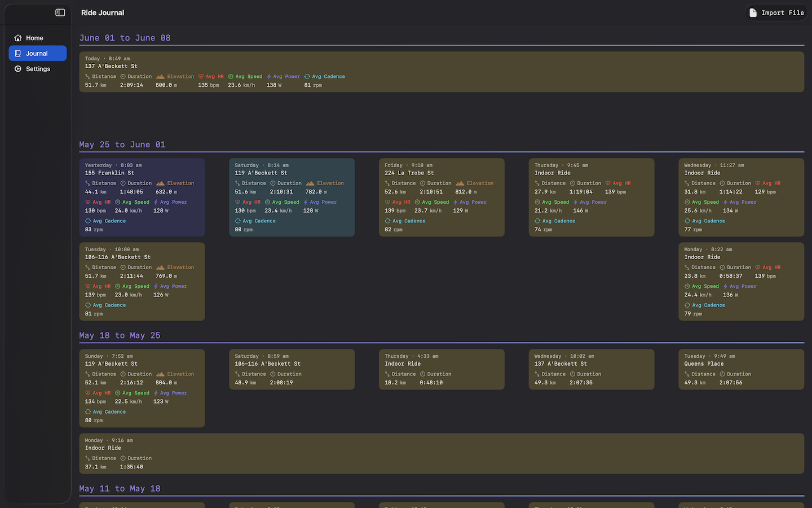
Task: Click the Home house icon
Action: (x=18, y=38)
